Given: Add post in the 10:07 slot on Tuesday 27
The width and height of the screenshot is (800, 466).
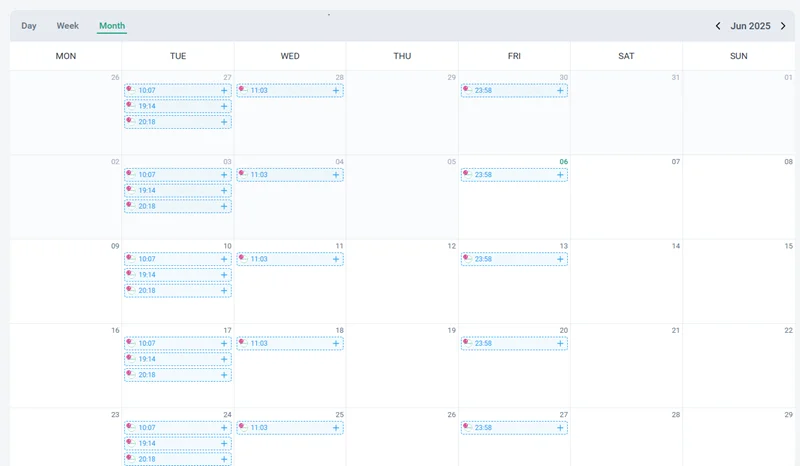Looking at the screenshot, I should [x=224, y=90].
